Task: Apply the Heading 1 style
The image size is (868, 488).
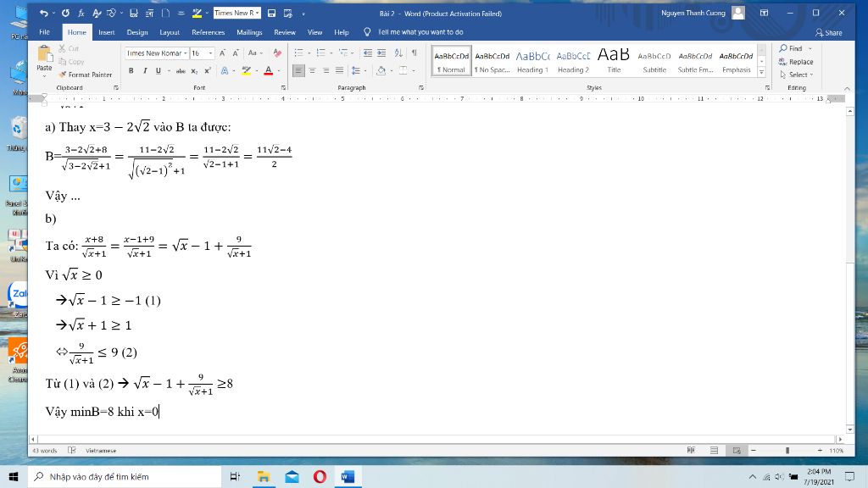Action: (x=532, y=61)
